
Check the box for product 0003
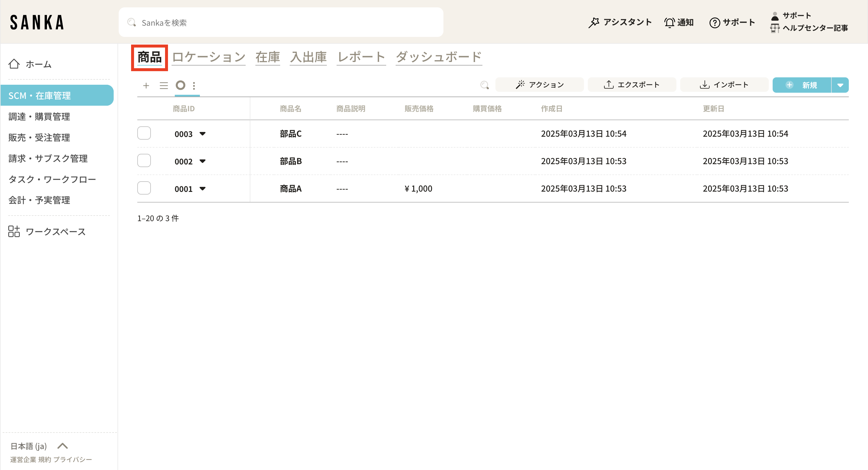tap(144, 133)
